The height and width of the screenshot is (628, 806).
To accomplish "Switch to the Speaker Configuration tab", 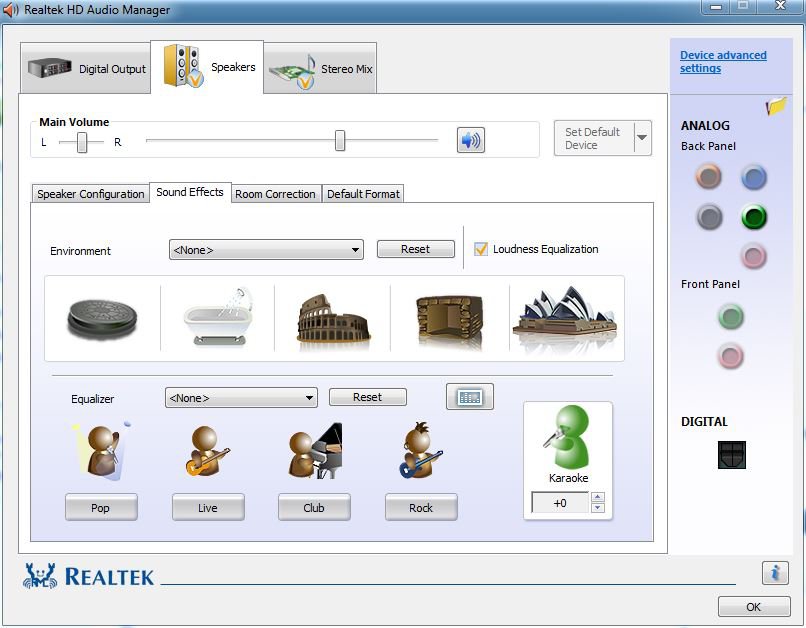I will click(x=90, y=194).
